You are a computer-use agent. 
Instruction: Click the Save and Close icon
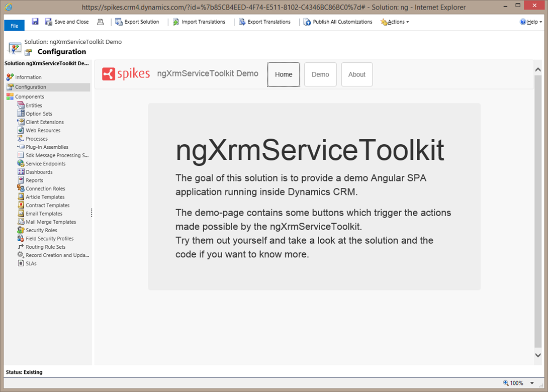(x=49, y=22)
